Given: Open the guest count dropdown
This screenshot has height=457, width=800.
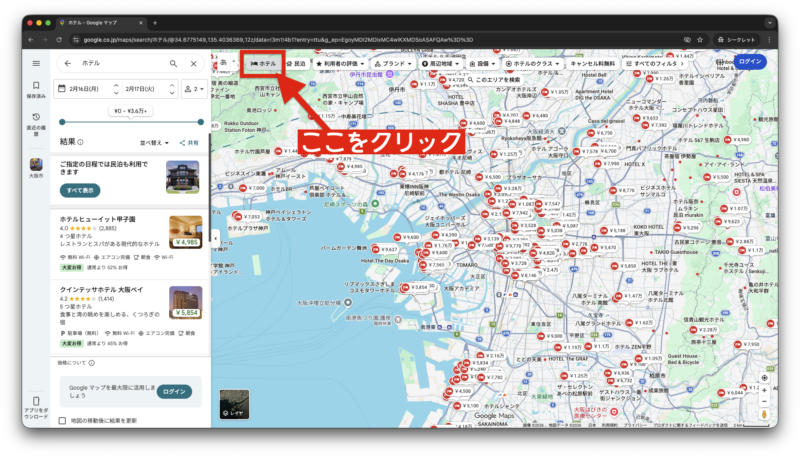Looking at the screenshot, I should [x=193, y=89].
